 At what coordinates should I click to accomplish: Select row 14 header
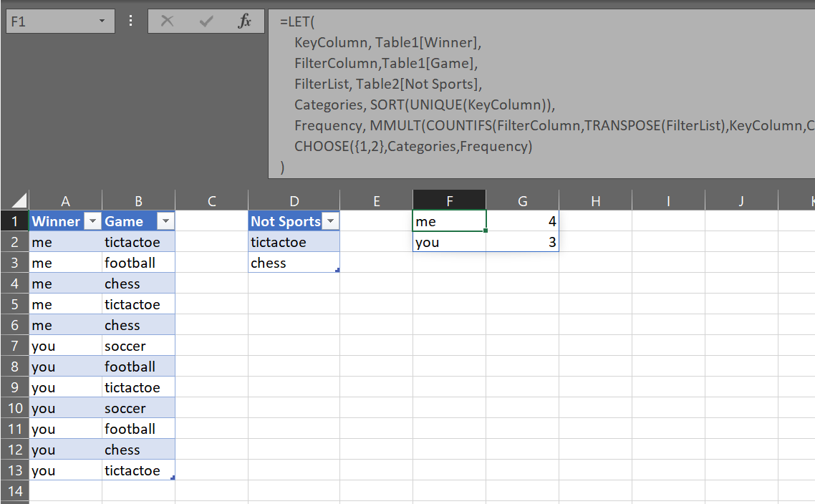point(14,492)
